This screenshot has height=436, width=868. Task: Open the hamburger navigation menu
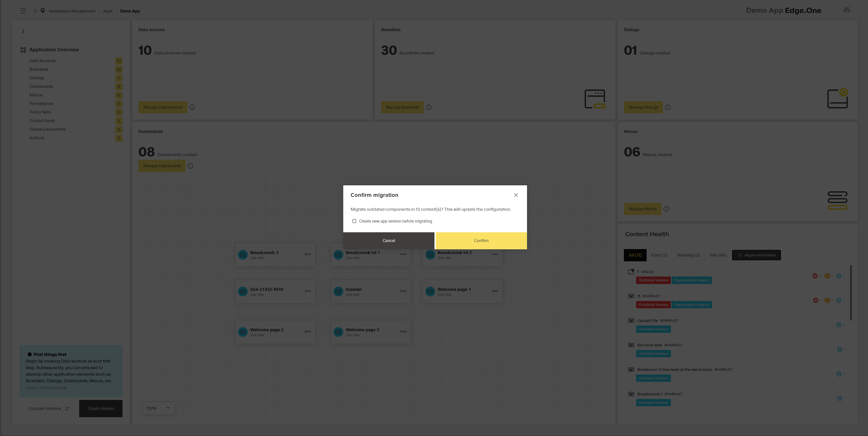point(23,11)
